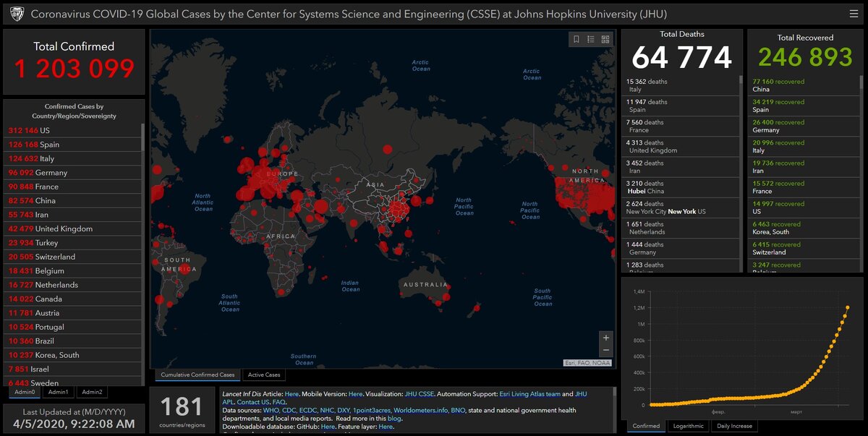The height and width of the screenshot is (436, 868).
Task: Click the 11 947 deaths Spain entry
Action: 680,106
